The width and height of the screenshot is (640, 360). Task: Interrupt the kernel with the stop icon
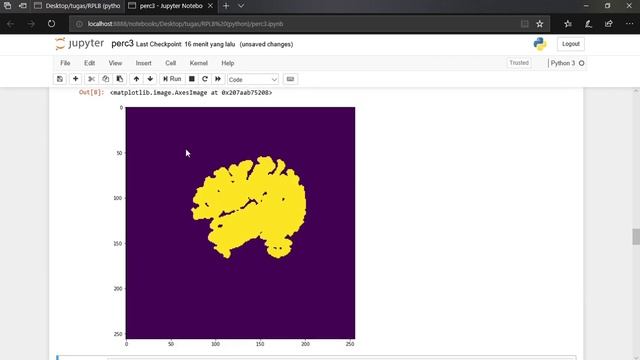tap(191, 79)
